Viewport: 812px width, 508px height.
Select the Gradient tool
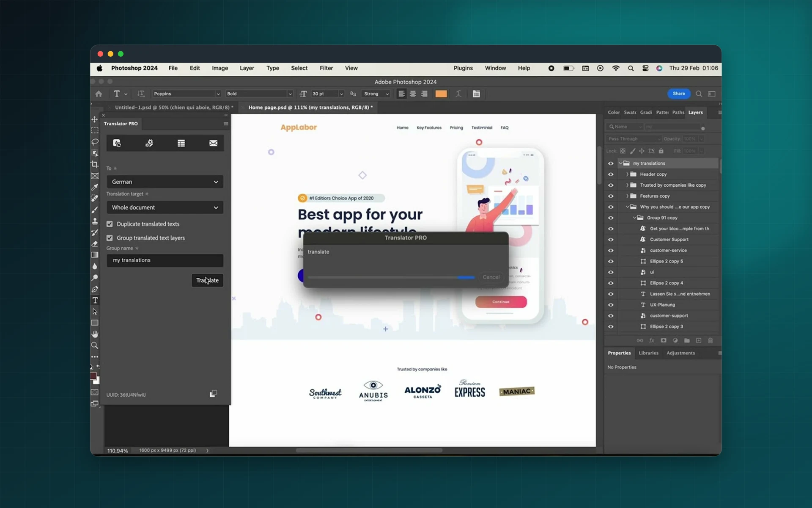tap(95, 255)
